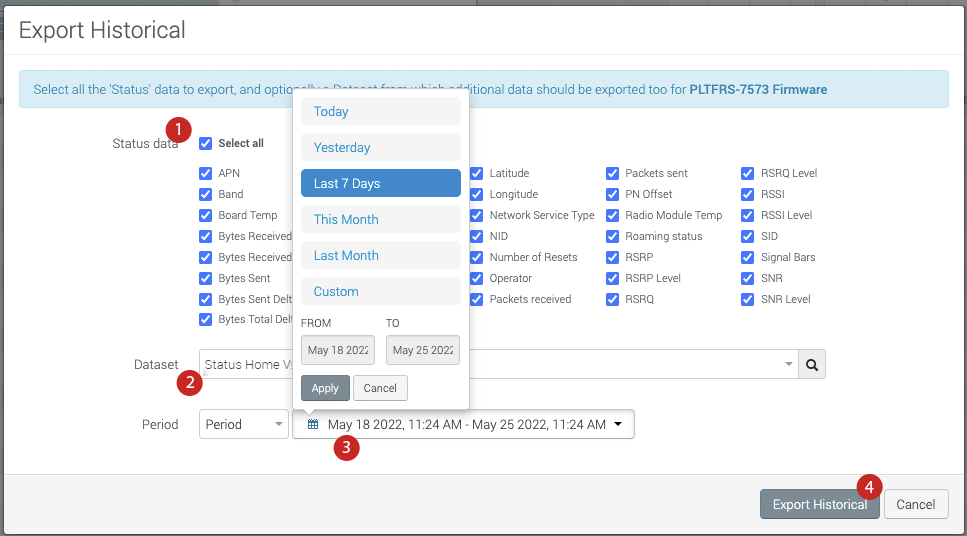Click the Export Historical button
Image resolution: width=967 pixels, height=536 pixels.
(819, 504)
